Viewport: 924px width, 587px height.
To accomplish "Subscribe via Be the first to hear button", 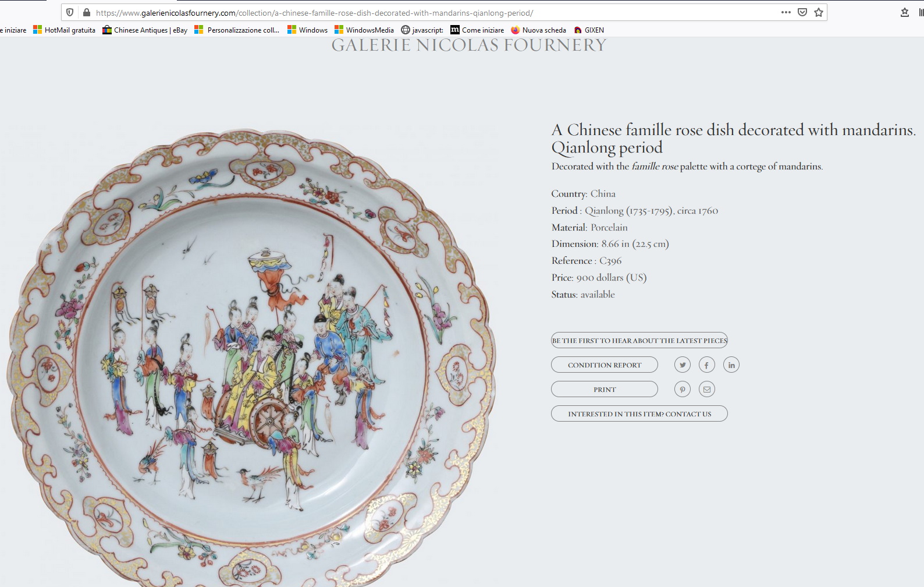I will click(639, 341).
